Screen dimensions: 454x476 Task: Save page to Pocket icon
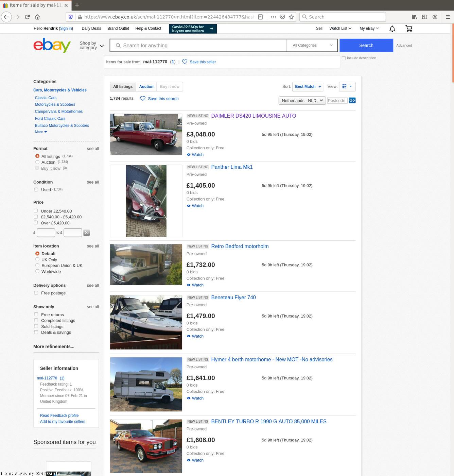pos(282,17)
